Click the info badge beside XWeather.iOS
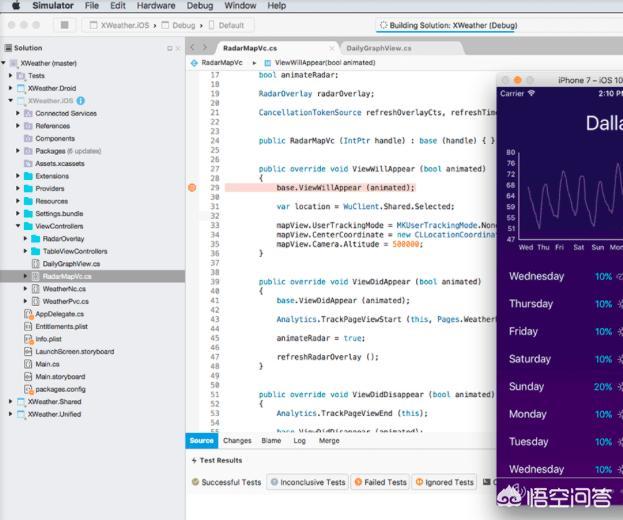Image resolution: width=623 pixels, height=520 pixels. pos(81,101)
